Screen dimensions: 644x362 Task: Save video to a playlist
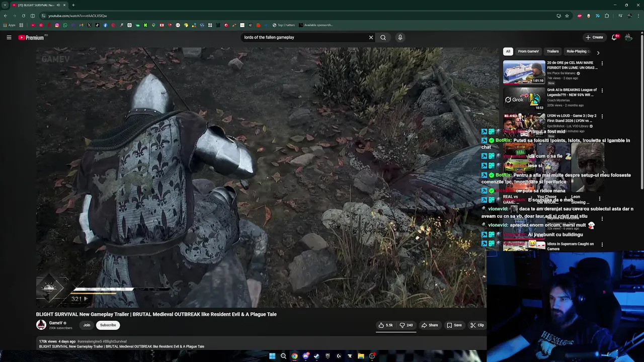454,325
